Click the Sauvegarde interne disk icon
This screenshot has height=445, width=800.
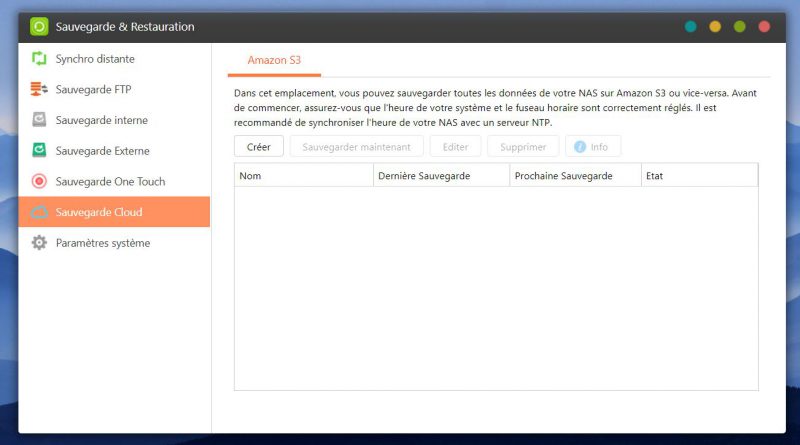tap(39, 120)
